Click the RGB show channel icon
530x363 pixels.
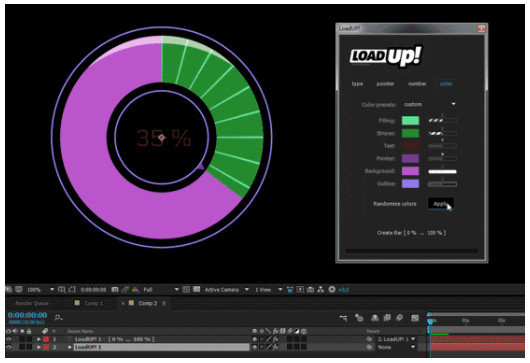[135, 289]
